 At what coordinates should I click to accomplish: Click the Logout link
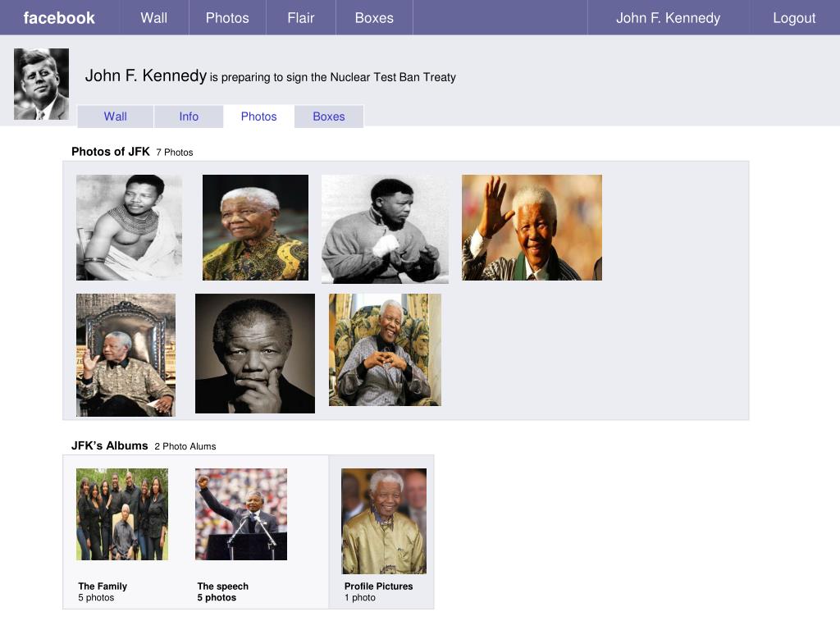click(794, 18)
